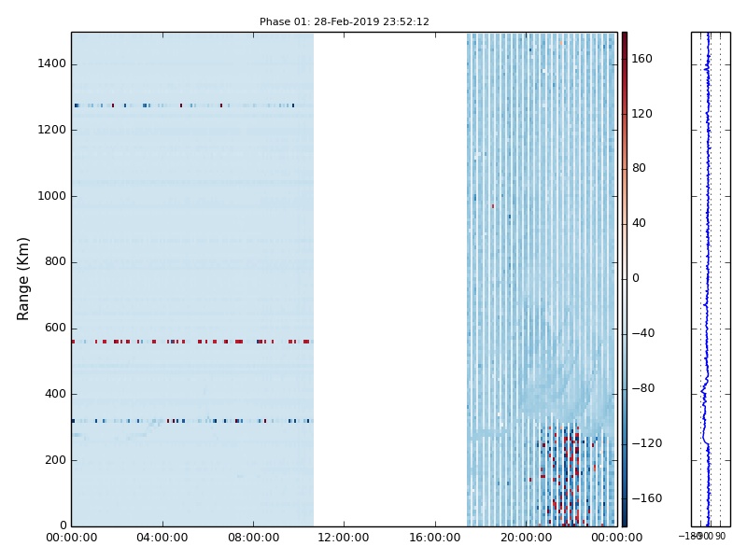Image resolution: width=747 pixels, height=560 pixels.
Task: Click the 800 range axis tick label
Action: point(55,262)
